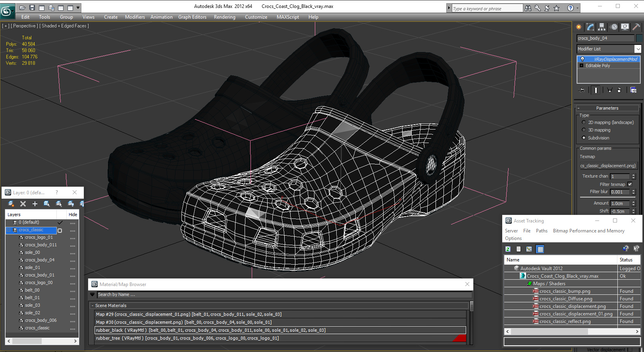Toggle Filter texmap checkbox

630,184
